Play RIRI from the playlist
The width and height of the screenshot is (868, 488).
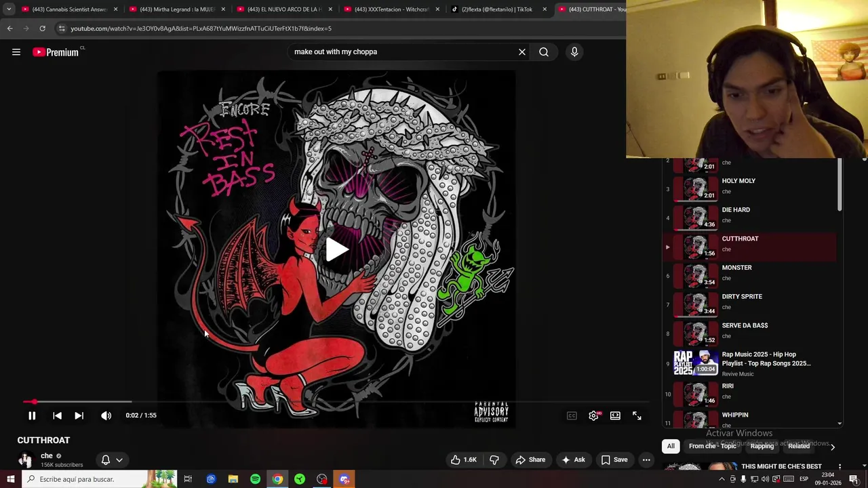click(749, 393)
